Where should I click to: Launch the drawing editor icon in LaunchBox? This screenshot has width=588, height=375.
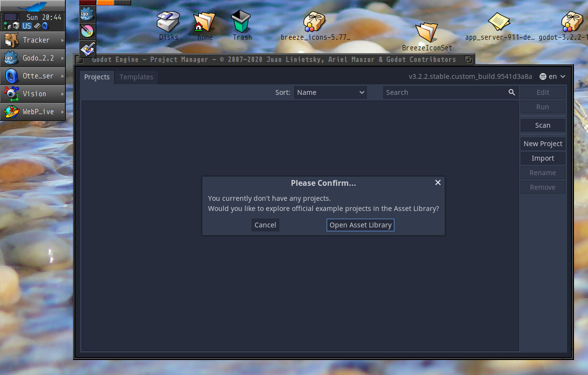88,48
